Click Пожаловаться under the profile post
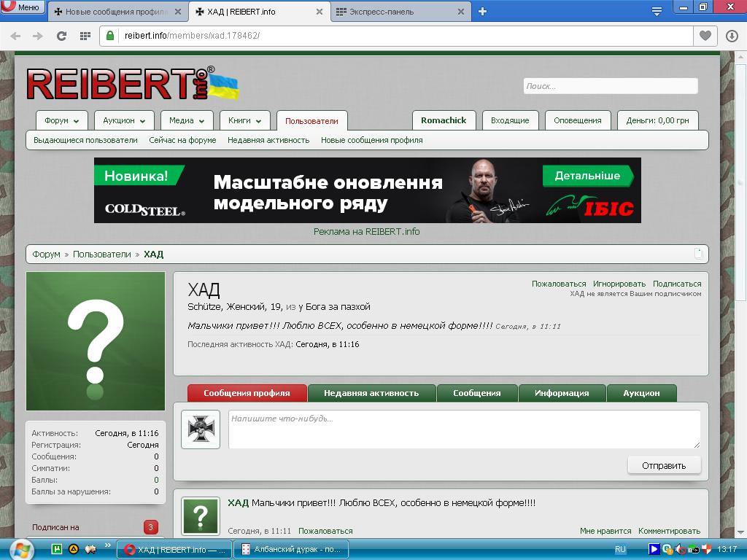This screenshot has height=560, width=747. 325,531
